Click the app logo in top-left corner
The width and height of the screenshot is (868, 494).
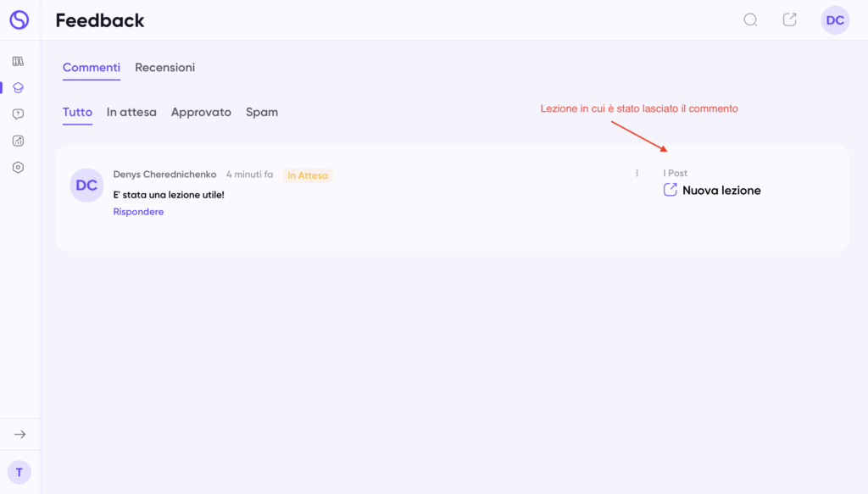19,19
